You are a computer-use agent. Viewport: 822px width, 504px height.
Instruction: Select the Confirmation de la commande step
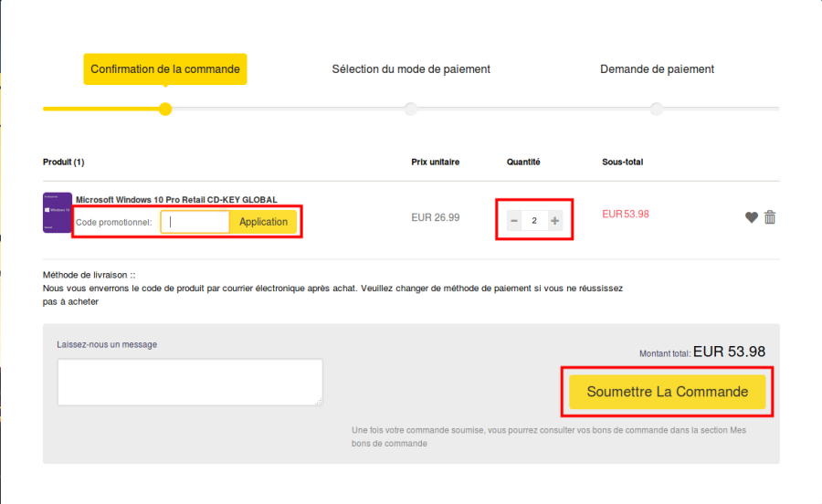pos(165,69)
